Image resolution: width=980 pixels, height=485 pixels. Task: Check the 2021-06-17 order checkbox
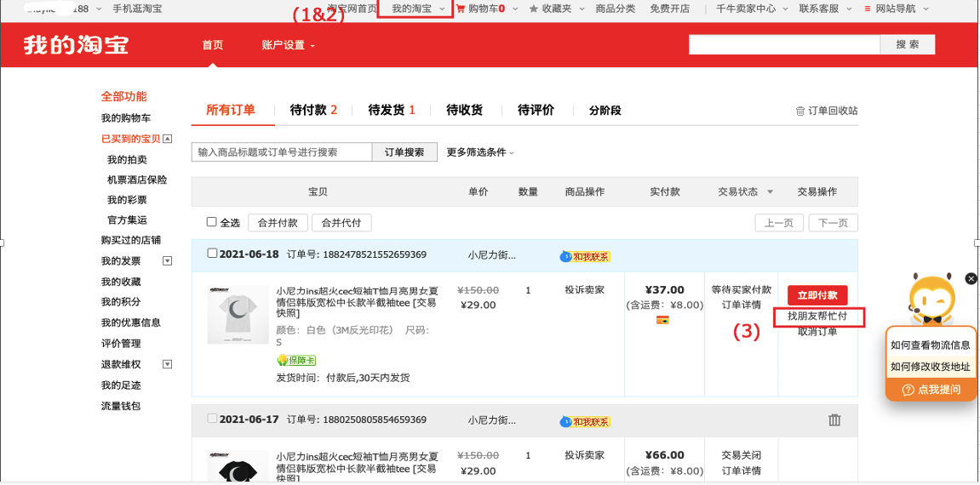coord(213,419)
